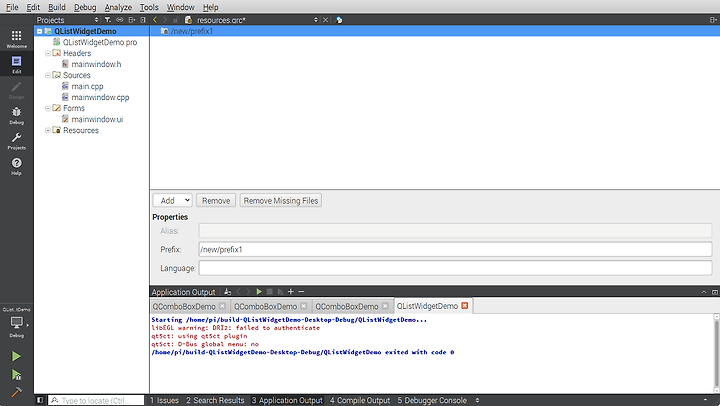The height and width of the screenshot is (406, 720).
Task: Open the Build menu
Action: pos(57,7)
